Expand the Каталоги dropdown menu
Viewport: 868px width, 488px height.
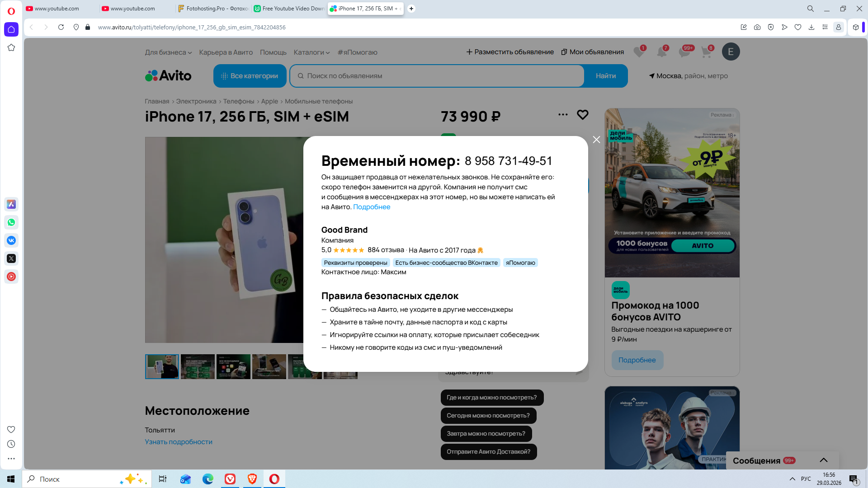click(x=311, y=52)
